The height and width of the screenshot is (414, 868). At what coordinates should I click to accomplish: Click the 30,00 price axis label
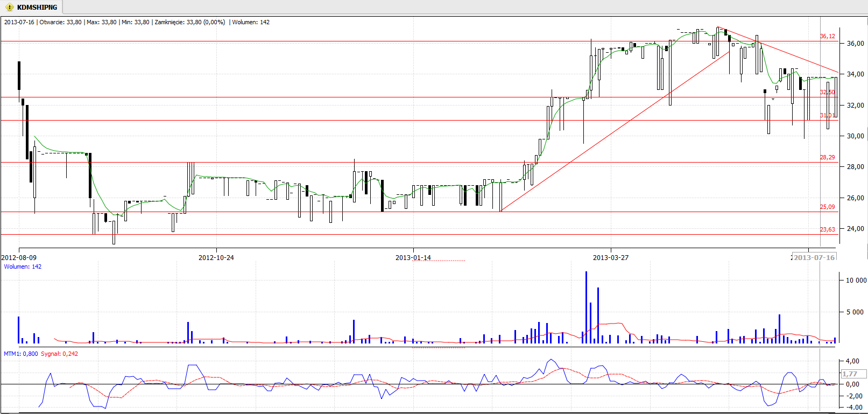856,136
